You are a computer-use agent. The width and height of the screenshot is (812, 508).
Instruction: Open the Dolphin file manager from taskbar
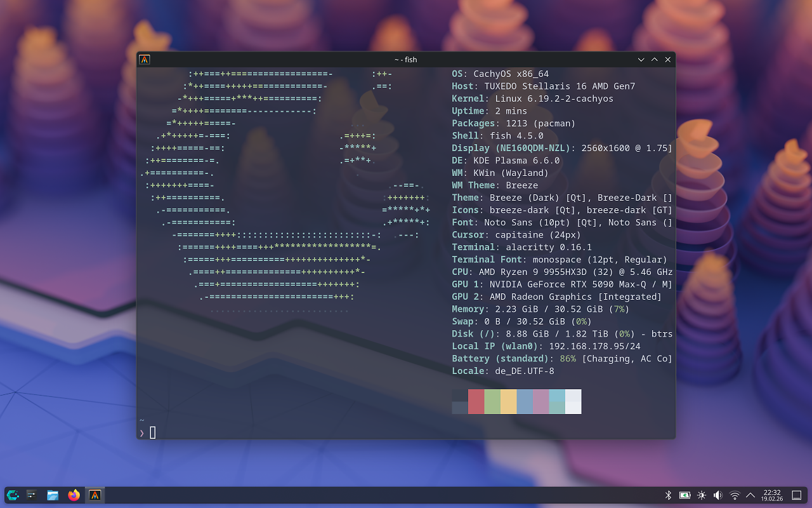point(53,495)
